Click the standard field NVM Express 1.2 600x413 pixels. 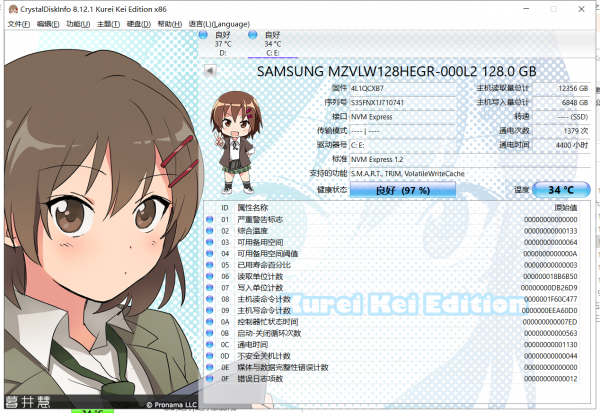click(470, 159)
